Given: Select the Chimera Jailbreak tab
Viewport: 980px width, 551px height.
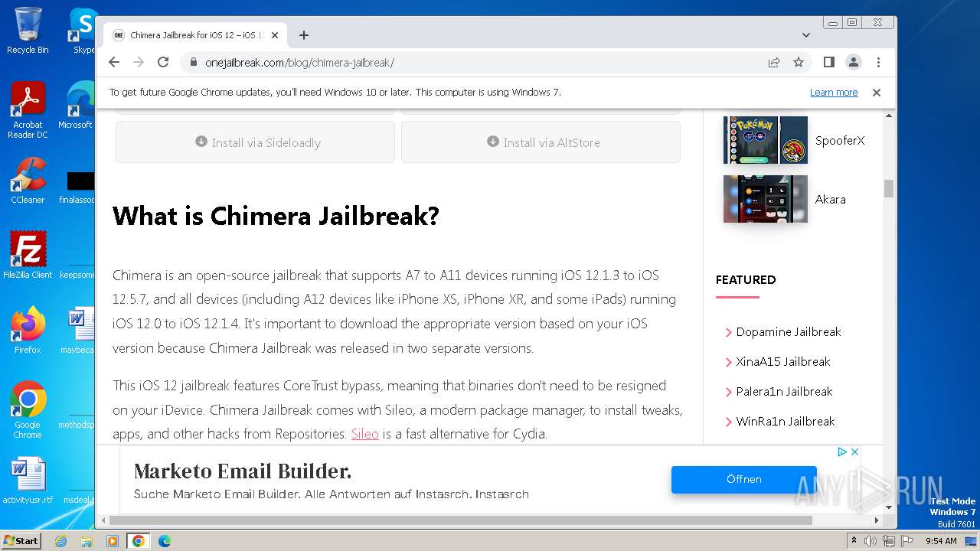Looking at the screenshot, I should 196,35.
